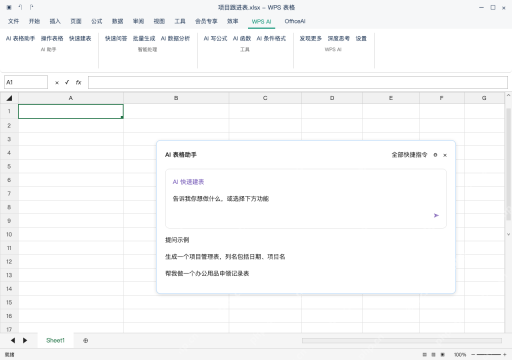The width and height of the screenshot is (512, 360).
Task: Click 全部快捷指令 in AI panel
Action: pos(409,155)
